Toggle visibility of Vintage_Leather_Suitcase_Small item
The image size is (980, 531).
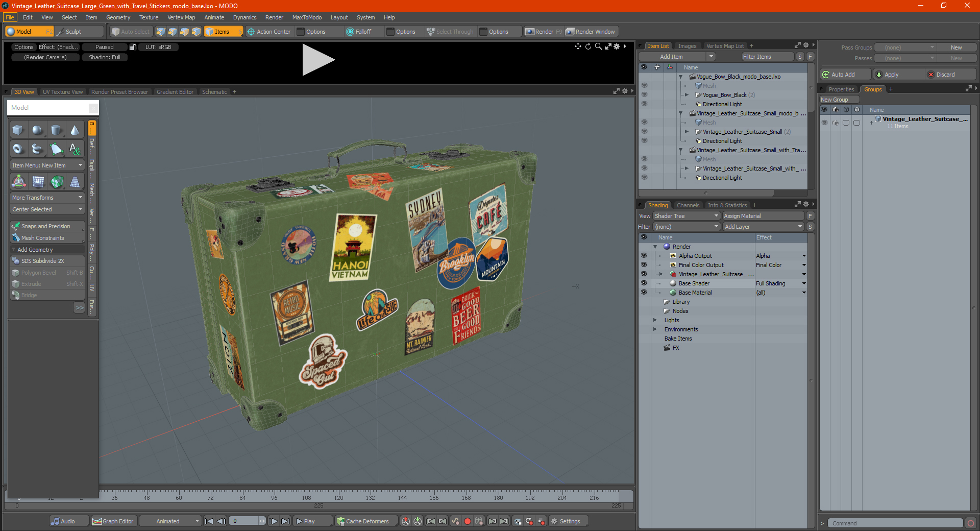pyautogui.click(x=644, y=132)
